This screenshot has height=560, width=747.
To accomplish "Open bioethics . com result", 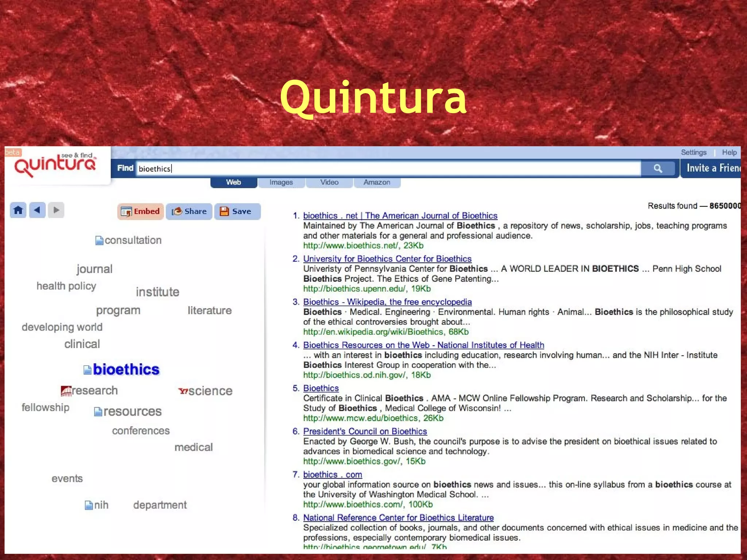I will coord(332,475).
